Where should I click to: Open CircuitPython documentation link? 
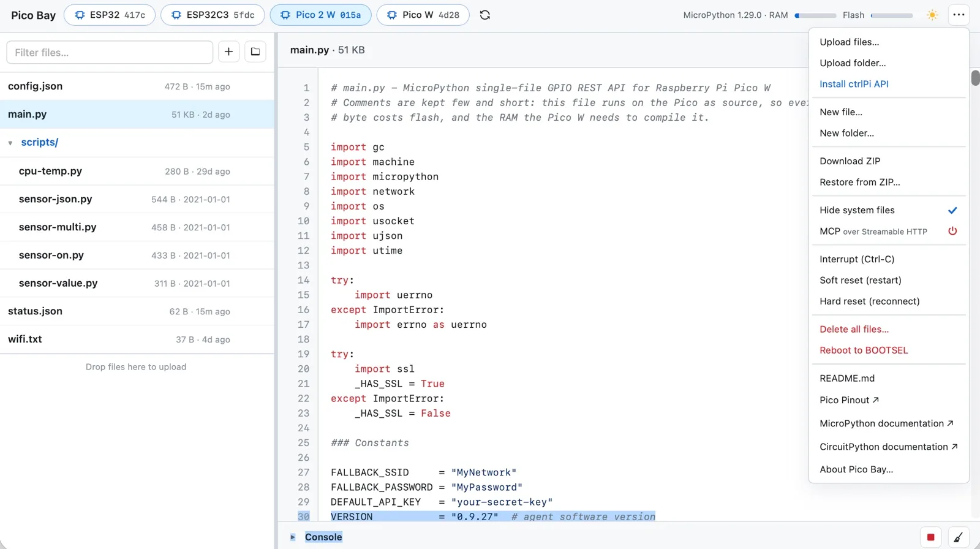point(889,447)
